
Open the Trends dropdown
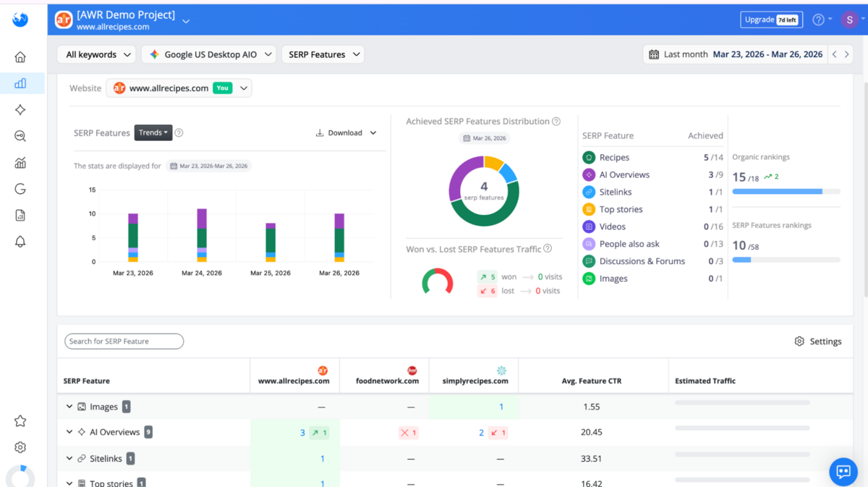click(153, 133)
